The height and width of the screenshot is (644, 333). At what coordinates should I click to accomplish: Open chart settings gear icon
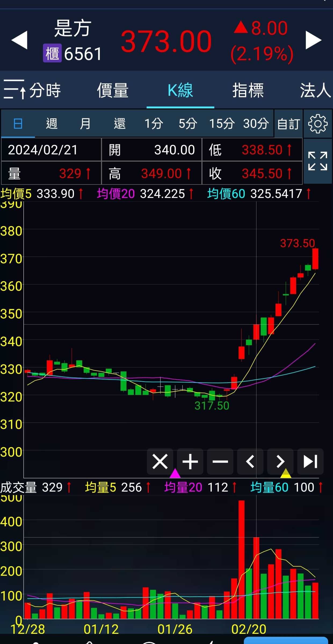318,124
